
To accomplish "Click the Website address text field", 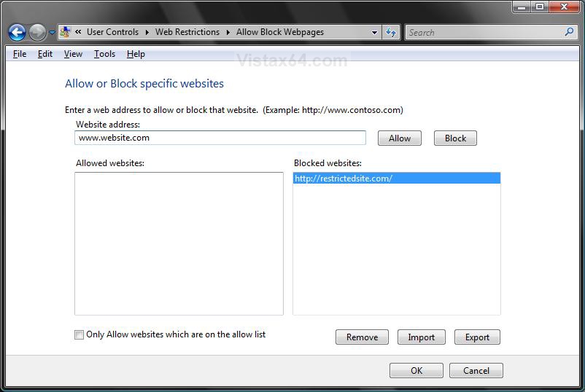I will [x=220, y=138].
